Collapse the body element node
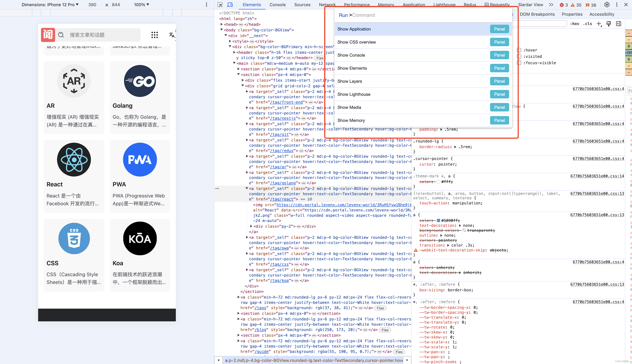Screen dimensions: 632x364 (221, 30)
